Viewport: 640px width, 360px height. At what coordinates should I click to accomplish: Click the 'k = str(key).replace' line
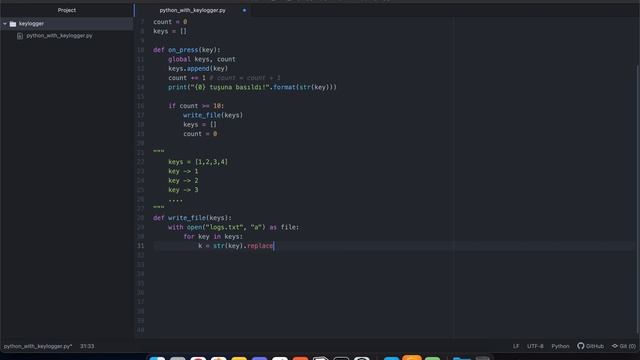tap(236, 246)
